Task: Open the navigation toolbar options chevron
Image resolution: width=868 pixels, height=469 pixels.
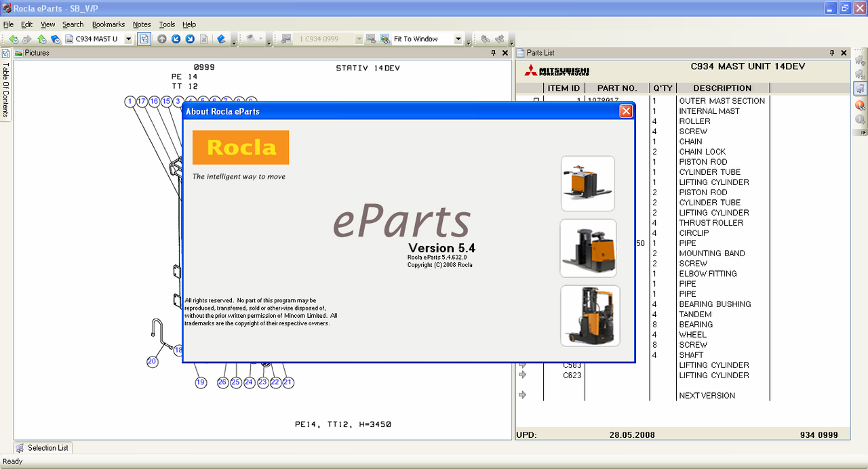Action: coord(234,41)
